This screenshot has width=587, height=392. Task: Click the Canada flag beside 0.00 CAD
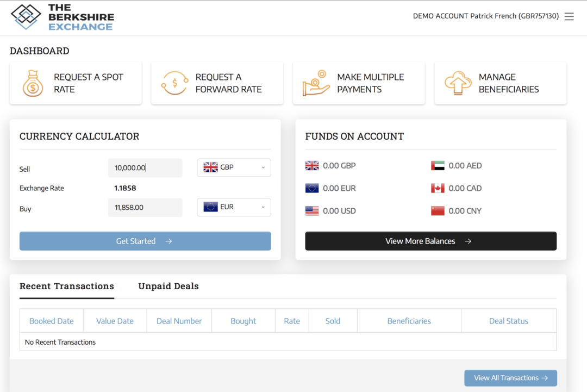point(438,188)
